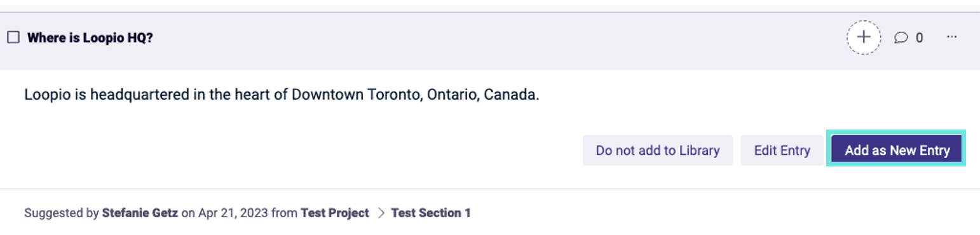Click the breadcrumb chevron after Test Project
980x235 pixels.
click(x=381, y=213)
